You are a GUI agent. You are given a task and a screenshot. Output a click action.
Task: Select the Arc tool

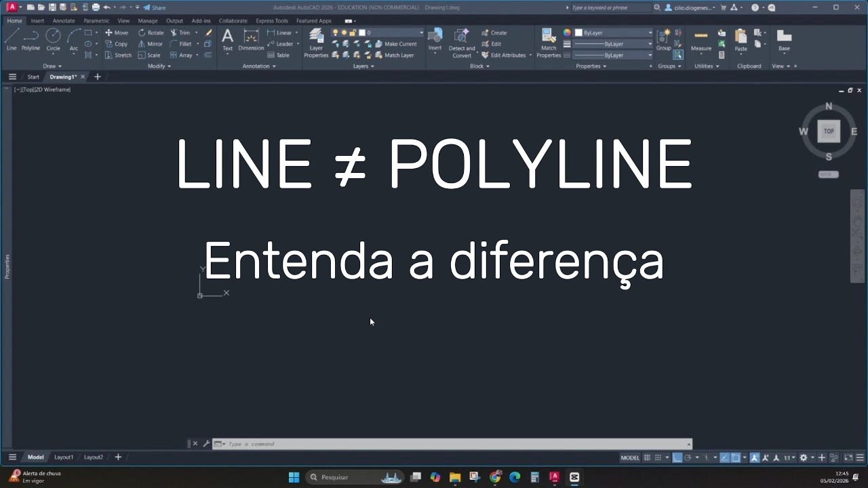point(73,39)
